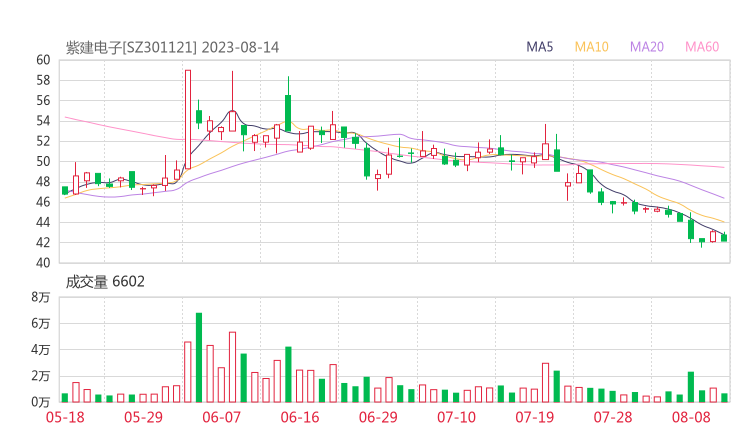The image size is (740, 440).
Task: Click the 05-29 date axis label
Action: pos(143,417)
